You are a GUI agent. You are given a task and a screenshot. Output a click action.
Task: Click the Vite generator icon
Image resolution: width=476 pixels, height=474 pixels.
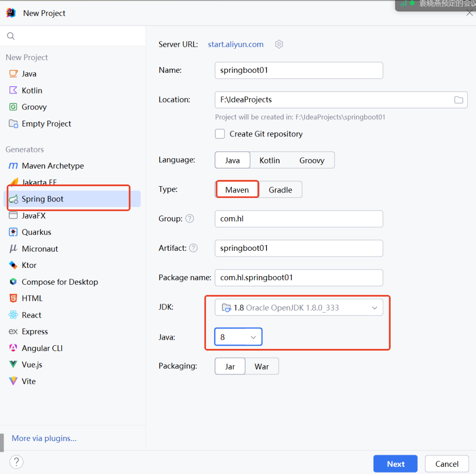pyautogui.click(x=14, y=381)
